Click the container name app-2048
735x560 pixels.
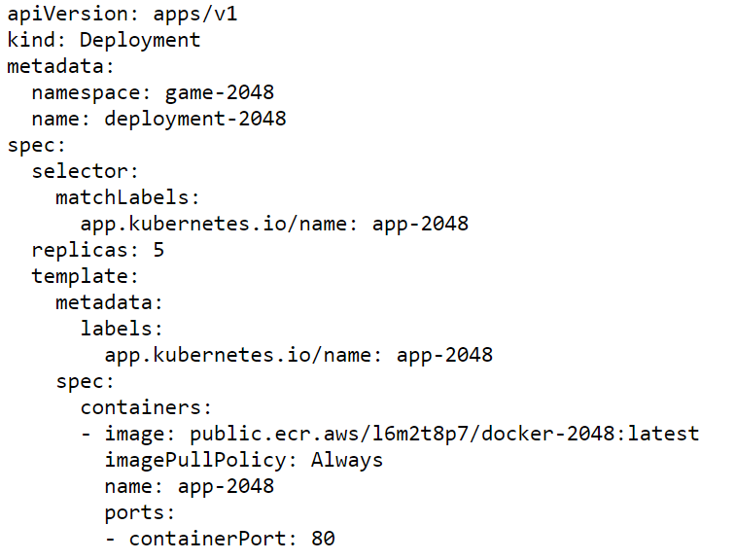(x=226, y=487)
